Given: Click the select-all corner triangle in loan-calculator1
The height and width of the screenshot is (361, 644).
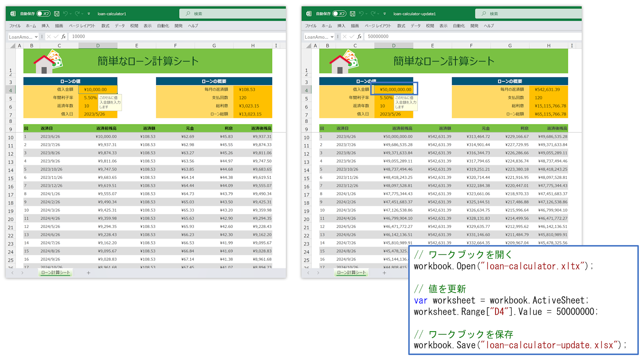Looking at the screenshot, I should [x=13, y=46].
